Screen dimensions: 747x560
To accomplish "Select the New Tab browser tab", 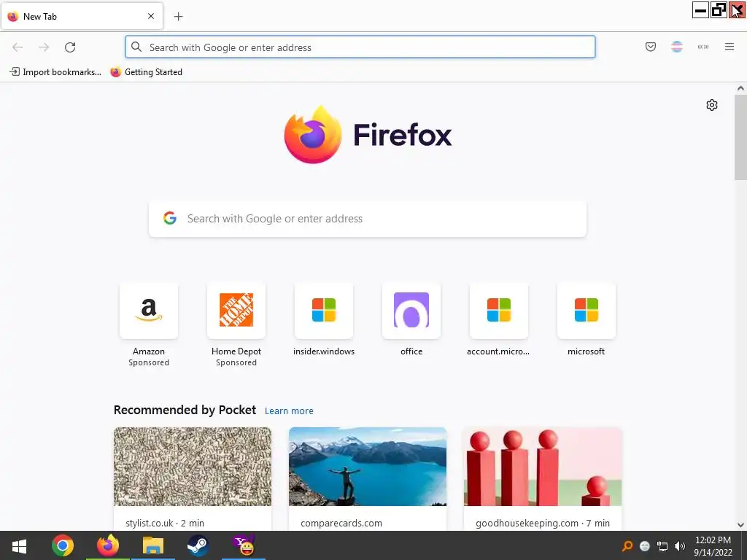I will [82, 16].
